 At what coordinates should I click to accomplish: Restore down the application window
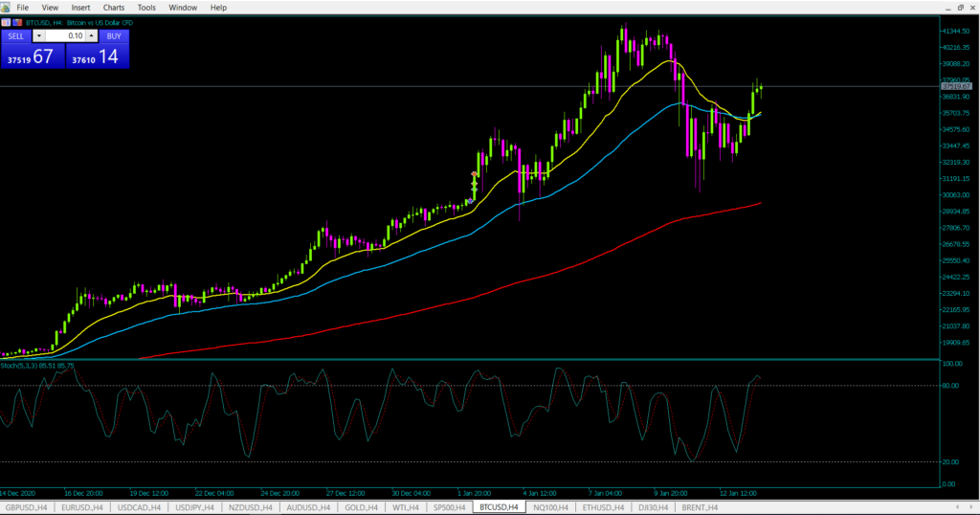[961, 7]
